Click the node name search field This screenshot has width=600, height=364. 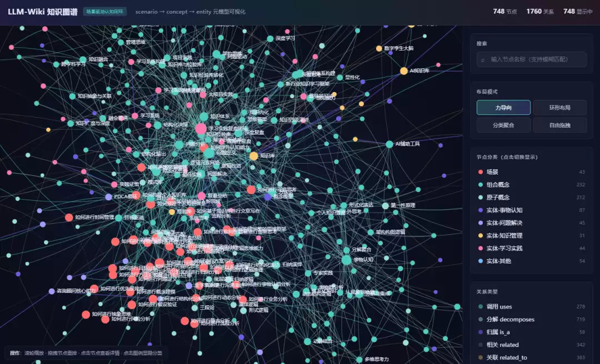(532, 59)
